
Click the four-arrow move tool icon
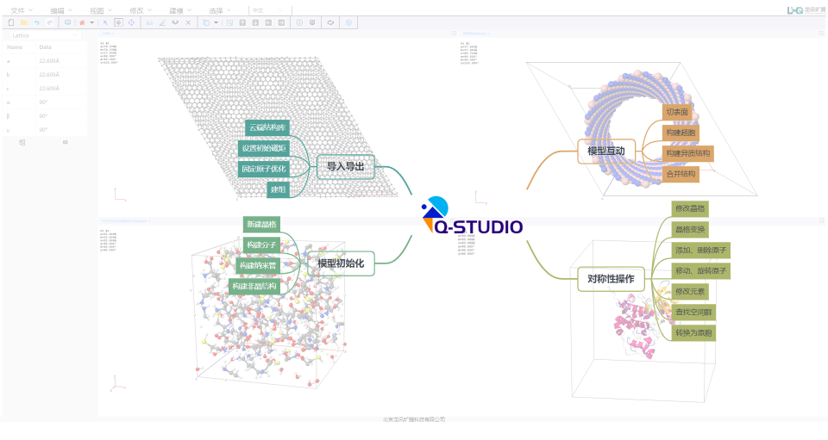(131, 22)
